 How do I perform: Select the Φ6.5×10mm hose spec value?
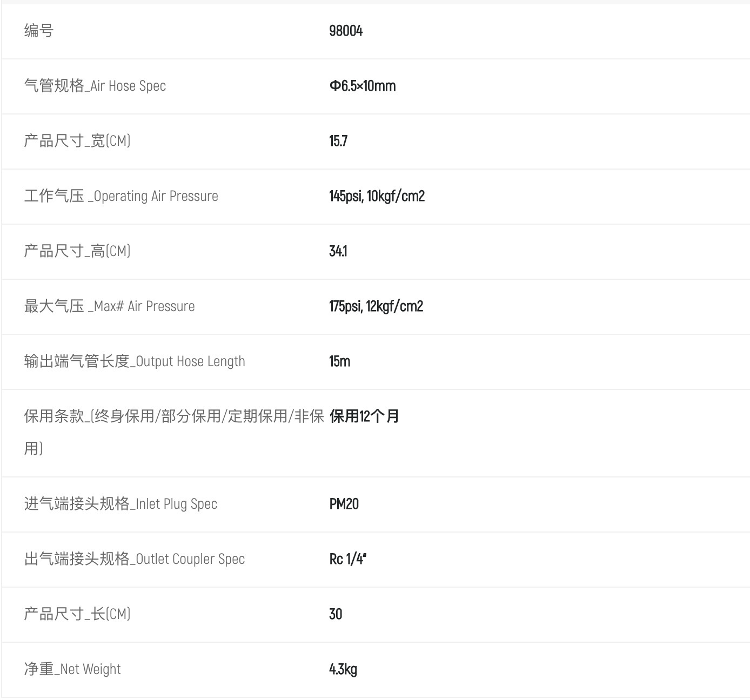point(363,86)
